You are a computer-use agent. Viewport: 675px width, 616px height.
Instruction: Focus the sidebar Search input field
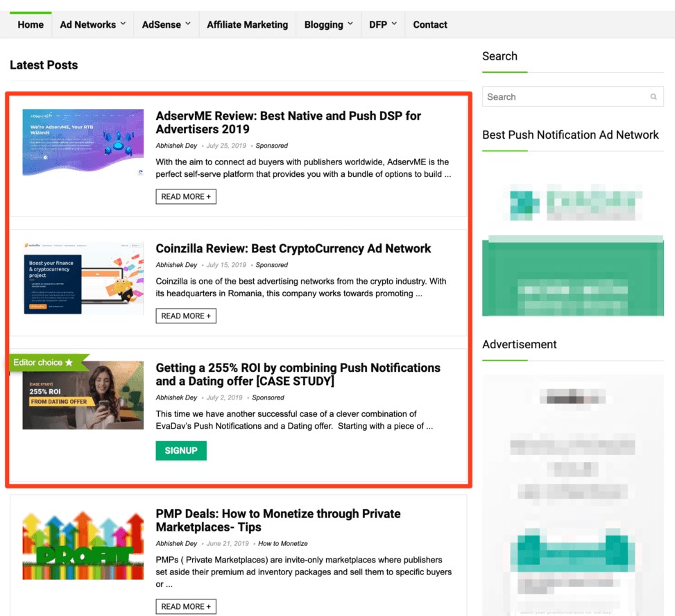[x=572, y=97]
